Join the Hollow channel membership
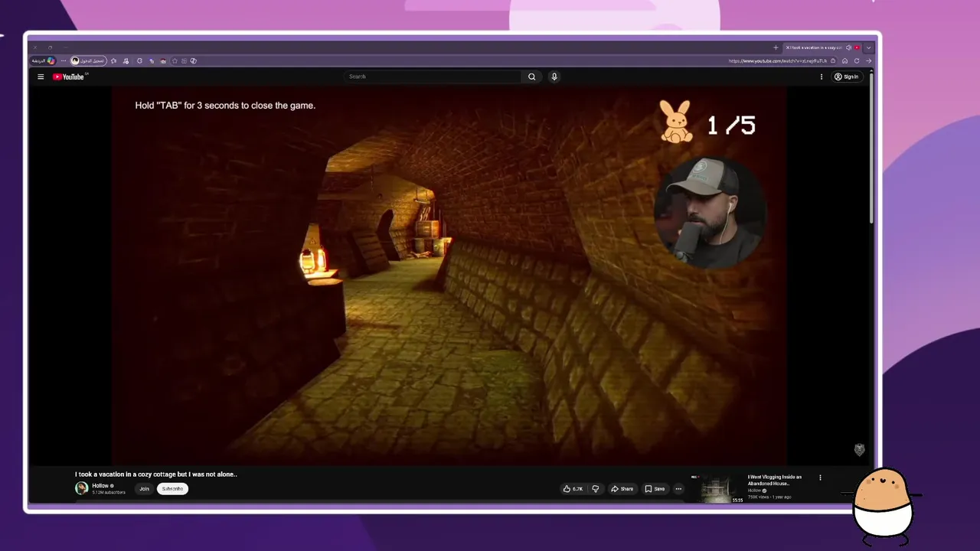This screenshot has height=551, width=980. point(144,489)
